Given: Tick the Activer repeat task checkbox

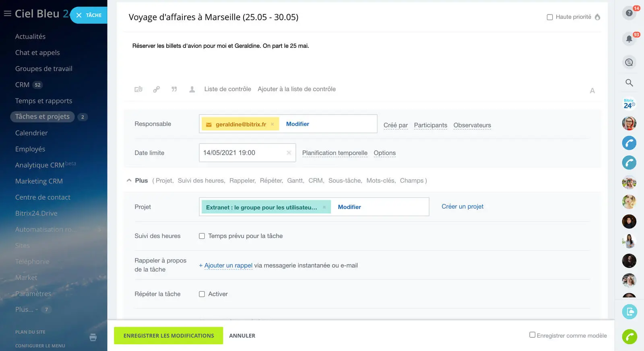Looking at the screenshot, I should 202,294.
